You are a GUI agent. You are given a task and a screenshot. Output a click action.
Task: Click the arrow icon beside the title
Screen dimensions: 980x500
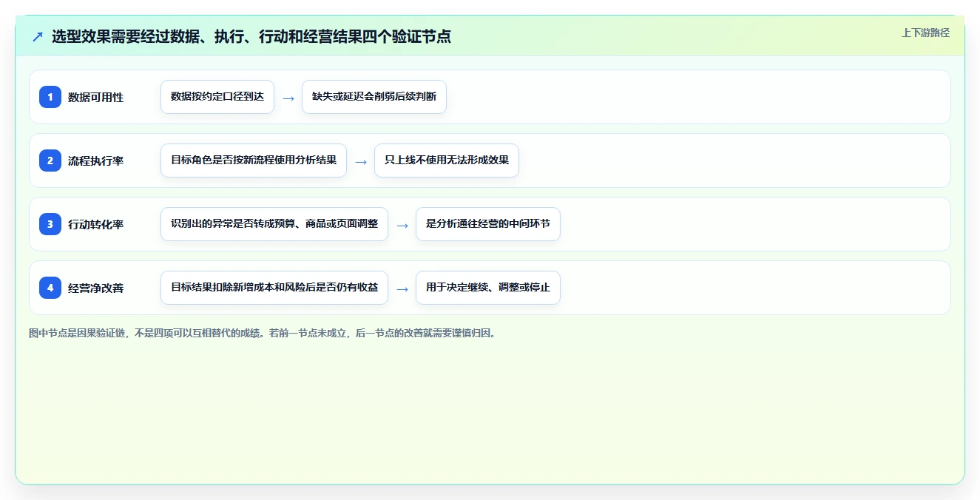click(38, 36)
